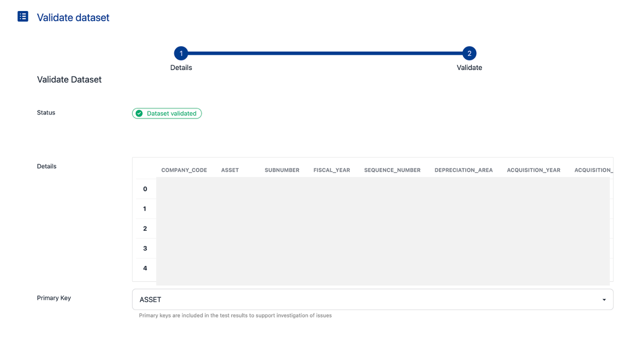This screenshot has width=644, height=354.
Task: Click row index 4 in details table
Action: (x=145, y=268)
